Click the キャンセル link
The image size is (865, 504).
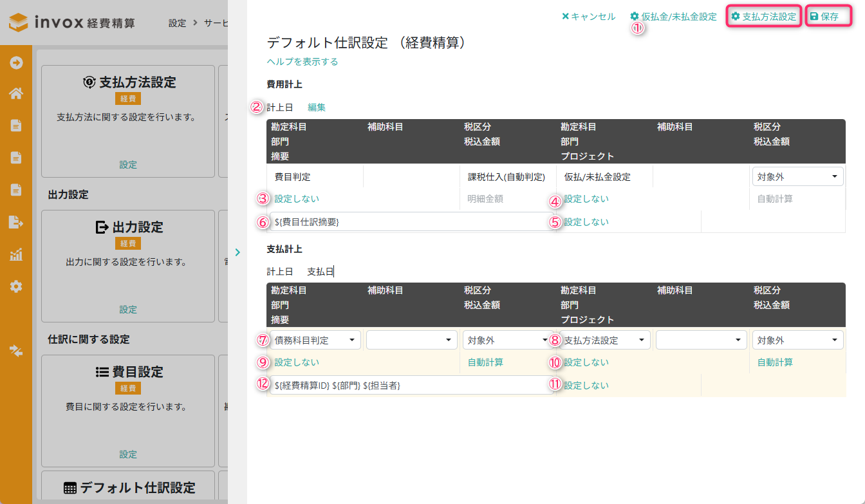point(588,17)
